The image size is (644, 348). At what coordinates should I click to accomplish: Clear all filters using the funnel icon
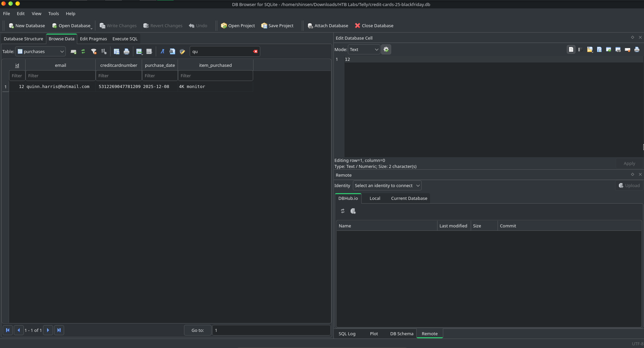94,51
